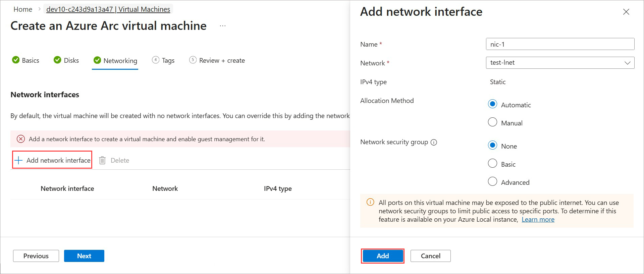Select the Advanced network security group option
The width and height of the screenshot is (644, 274).
coord(492,181)
